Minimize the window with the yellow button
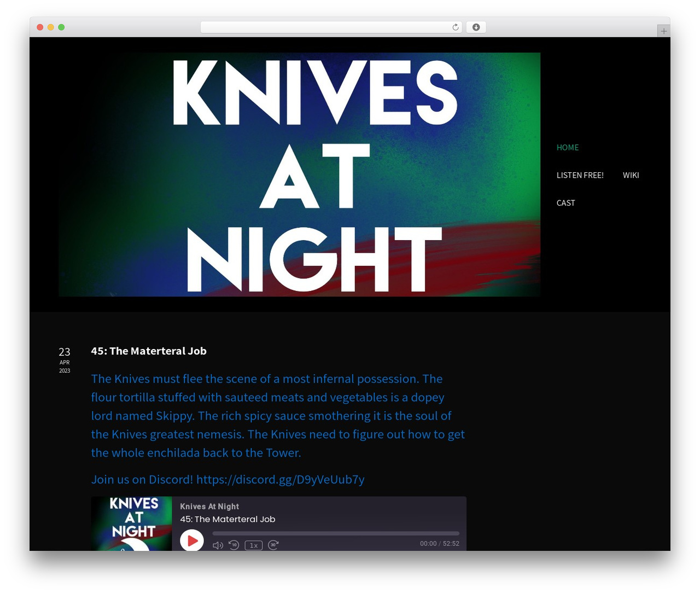The width and height of the screenshot is (700, 593). (50, 27)
